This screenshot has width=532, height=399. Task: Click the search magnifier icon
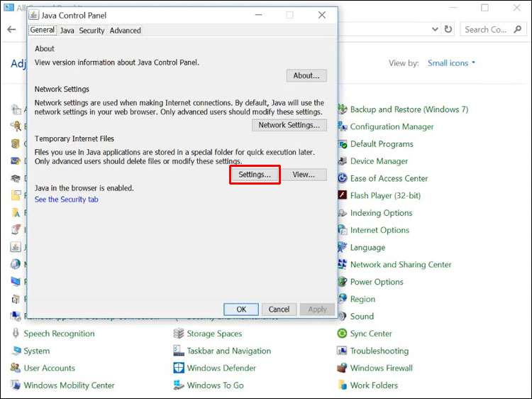[518, 29]
